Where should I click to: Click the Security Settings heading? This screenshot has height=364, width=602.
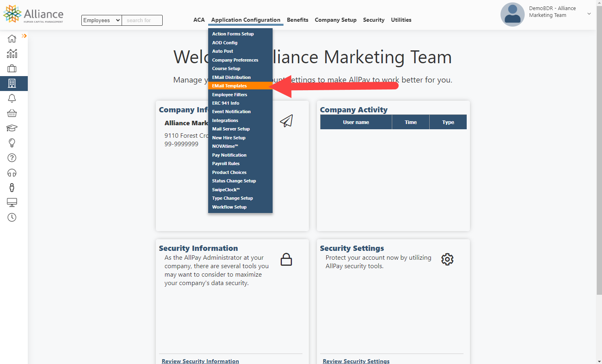coord(352,248)
